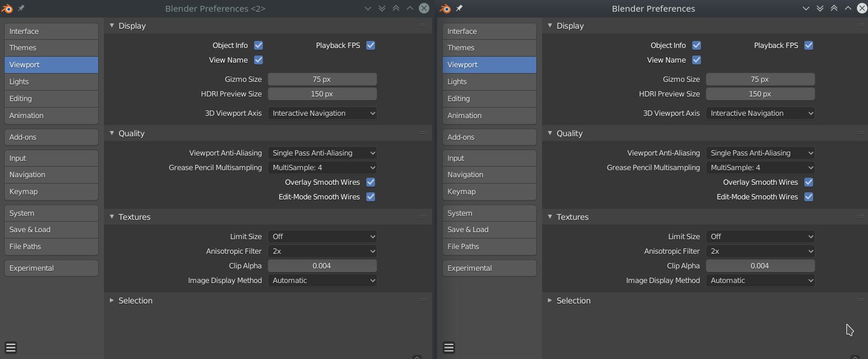Open hamburger menu in left Preferences <2> window
Image resolution: width=868 pixels, height=359 pixels.
(11, 348)
